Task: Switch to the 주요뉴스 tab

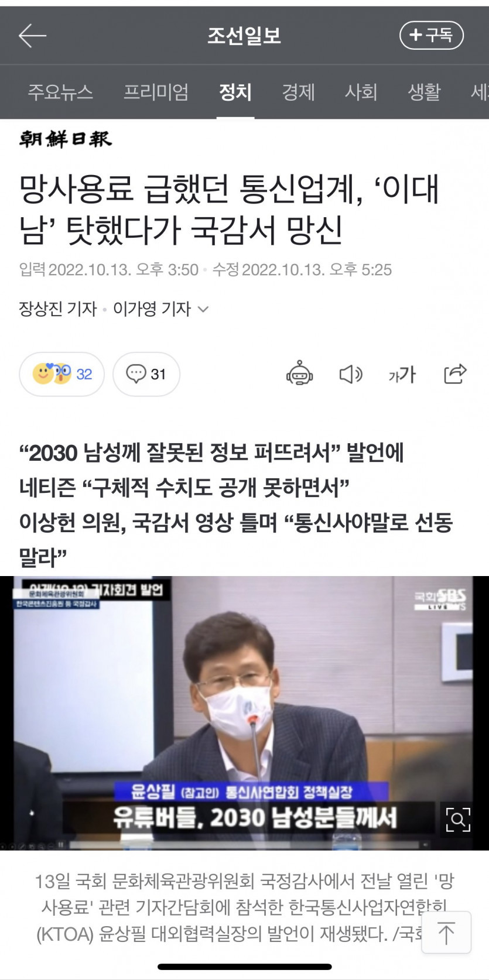Action: click(60, 92)
